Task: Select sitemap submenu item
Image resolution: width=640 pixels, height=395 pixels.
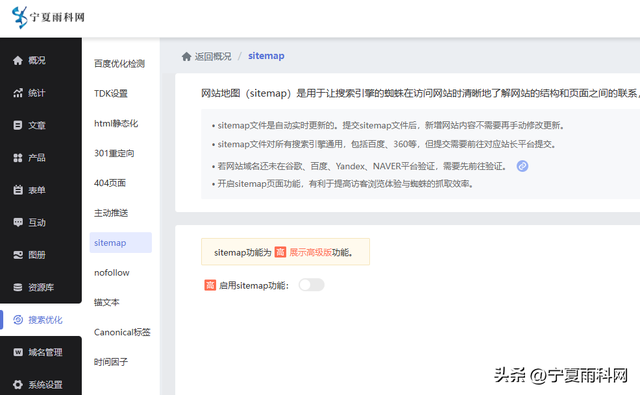Action: [x=120, y=242]
